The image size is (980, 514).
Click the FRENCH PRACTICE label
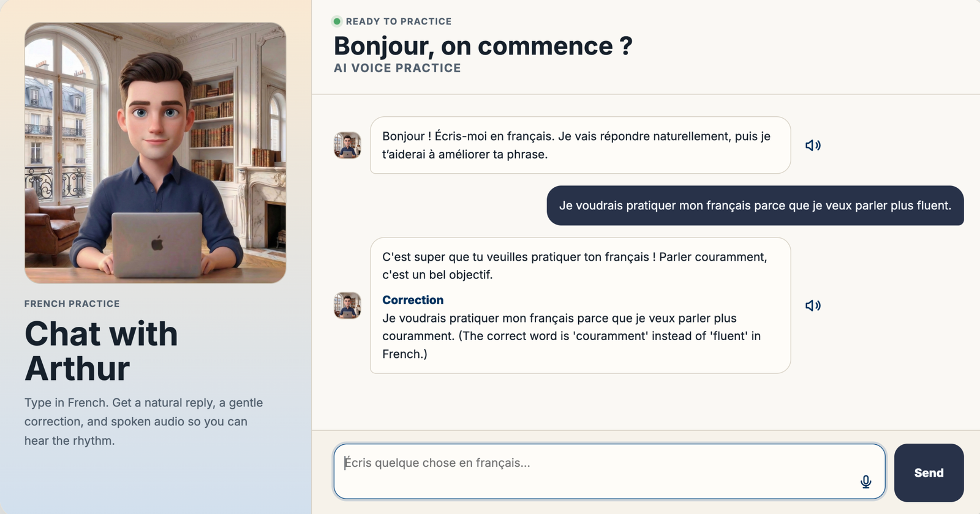[72, 304]
